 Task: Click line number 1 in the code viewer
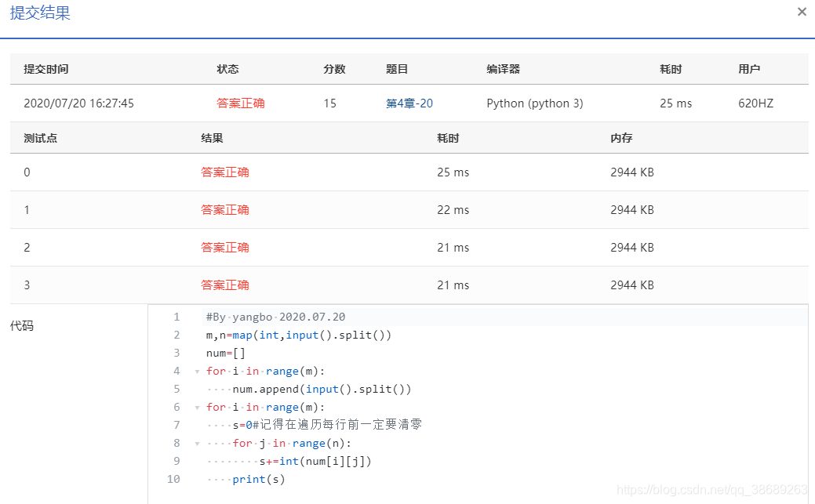(x=176, y=317)
